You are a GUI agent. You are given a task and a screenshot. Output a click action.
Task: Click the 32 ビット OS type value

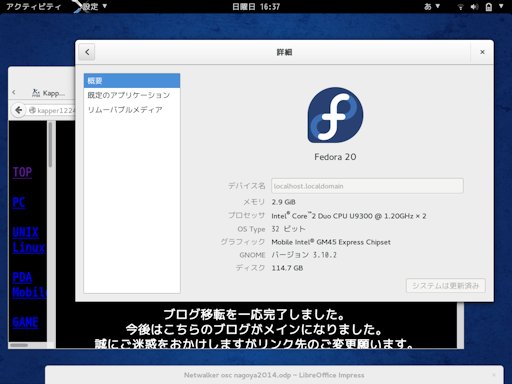click(288, 229)
